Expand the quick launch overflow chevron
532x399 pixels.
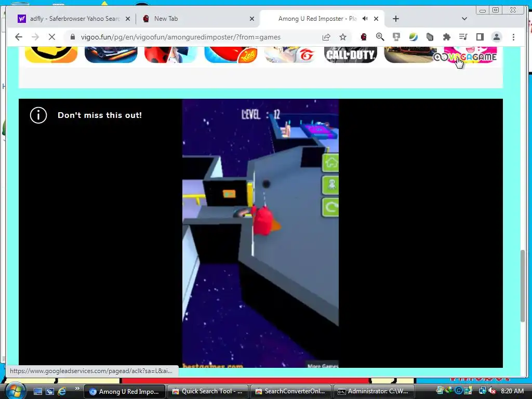77,389
